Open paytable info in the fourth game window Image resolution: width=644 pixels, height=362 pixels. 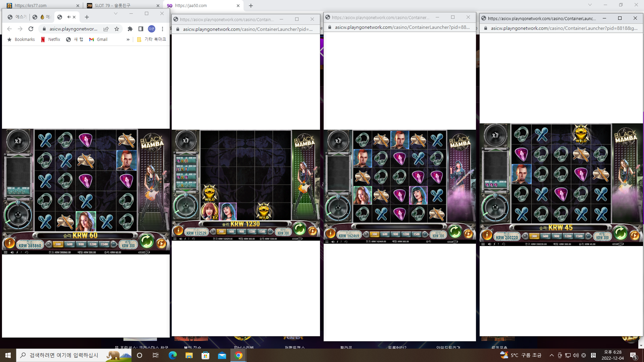[x=487, y=235]
